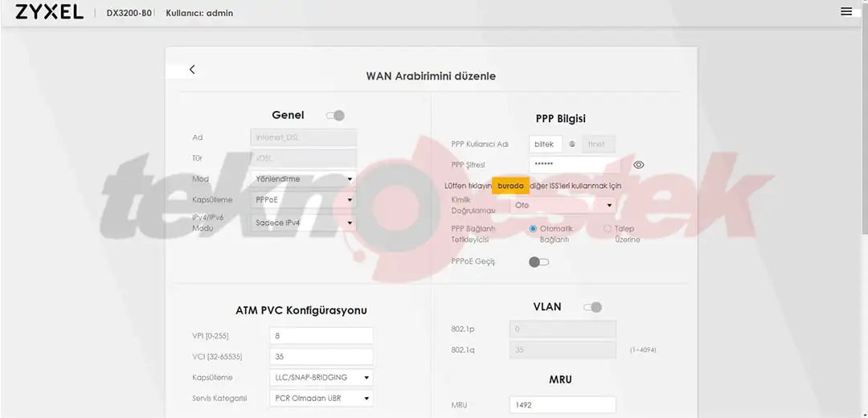Click the PPP Bilgisi heading

(561, 118)
